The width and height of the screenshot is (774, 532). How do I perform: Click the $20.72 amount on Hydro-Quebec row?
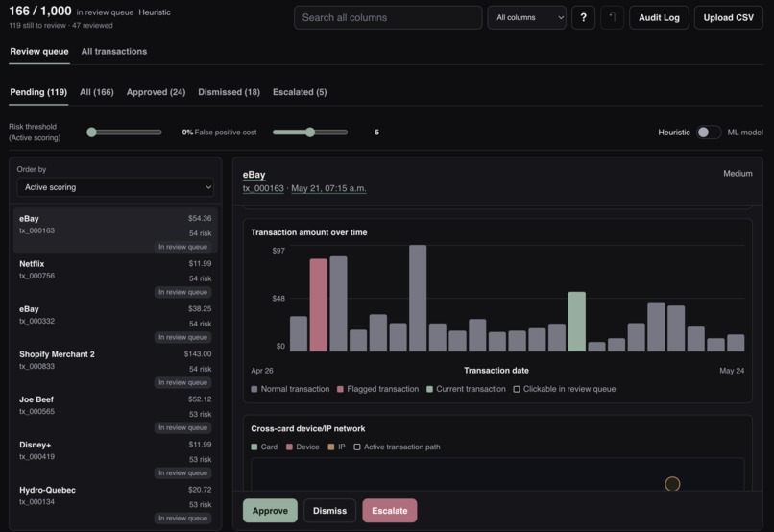click(x=200, y=490)
